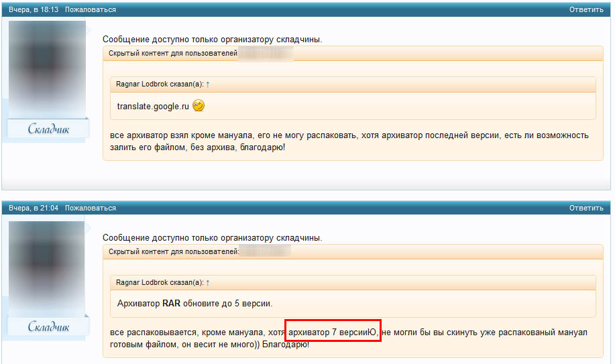Image resolution: width=615 pixels, height=364 pixels.
Task: Click Ragnar Lodbrok сказал(а) in the 21:04 post
Action: tap(160, 282)
